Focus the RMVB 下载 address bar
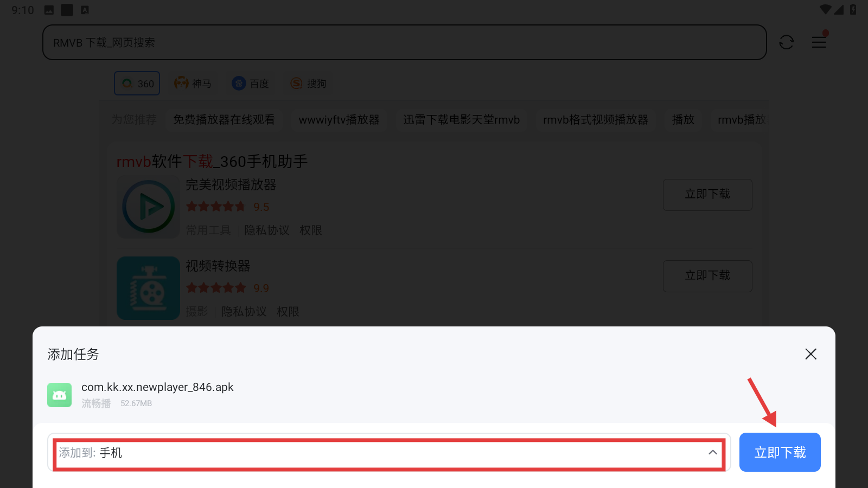 pos(404,42)
